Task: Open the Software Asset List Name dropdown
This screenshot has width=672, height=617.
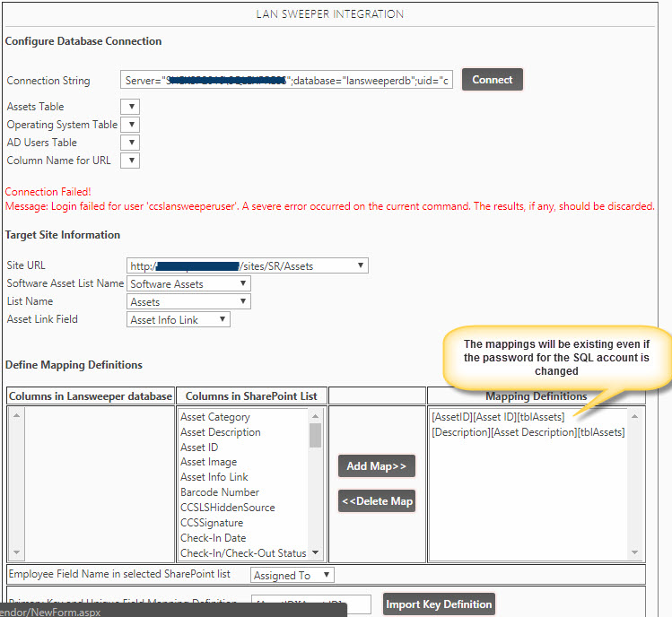Action: tap(188, 283)
